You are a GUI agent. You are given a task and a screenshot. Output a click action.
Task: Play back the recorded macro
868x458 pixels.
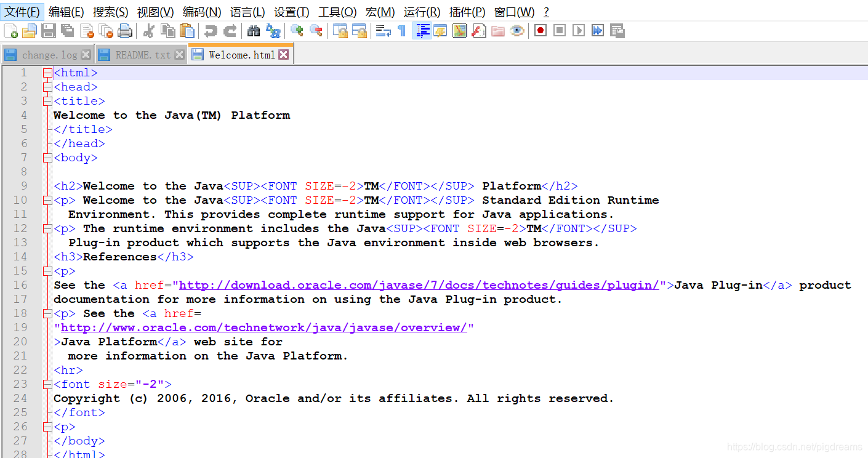579,30
